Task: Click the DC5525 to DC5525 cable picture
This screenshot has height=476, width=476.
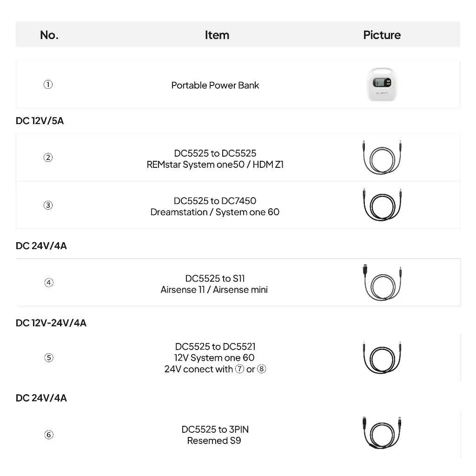Action: coord(381,157)
